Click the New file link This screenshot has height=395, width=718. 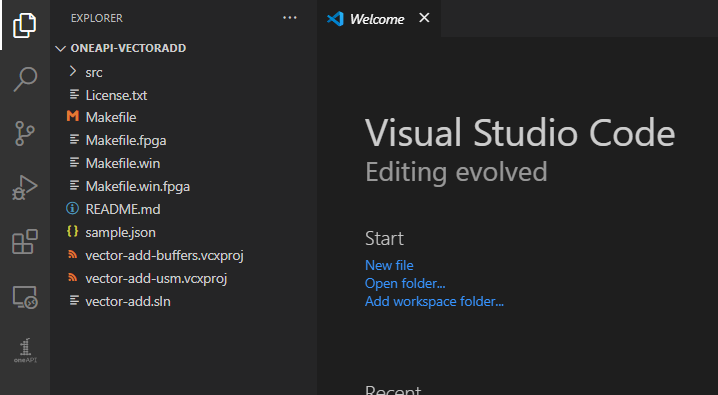coord(389,265)
